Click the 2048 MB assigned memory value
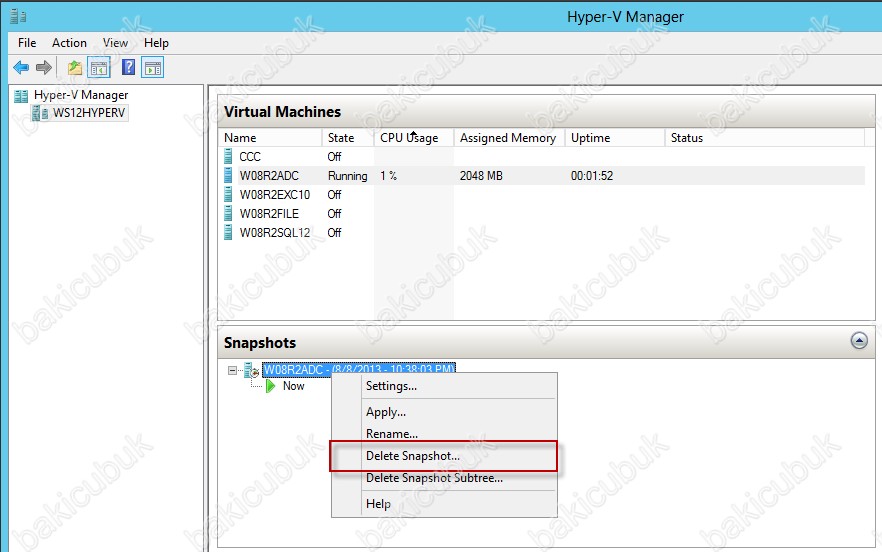The width and height of the screenshot is (882, 552). pos(481,176)
